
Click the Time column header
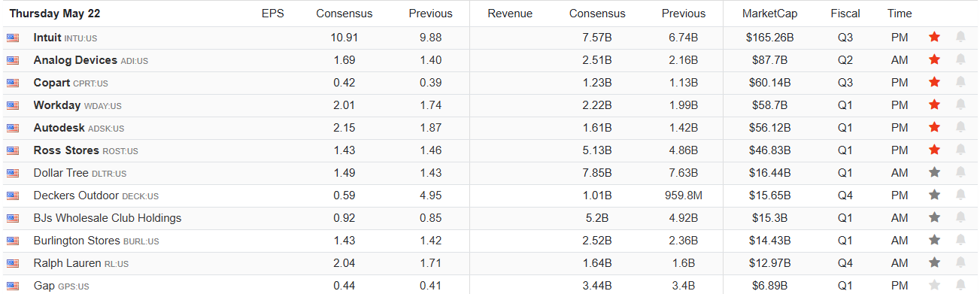[x=900, y=14]
